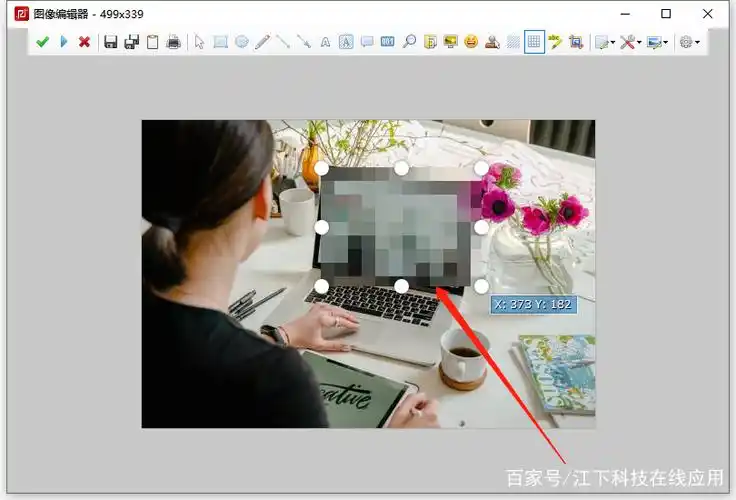Click the yellow document stamp icon
The image size is (736, 500).
430,42
